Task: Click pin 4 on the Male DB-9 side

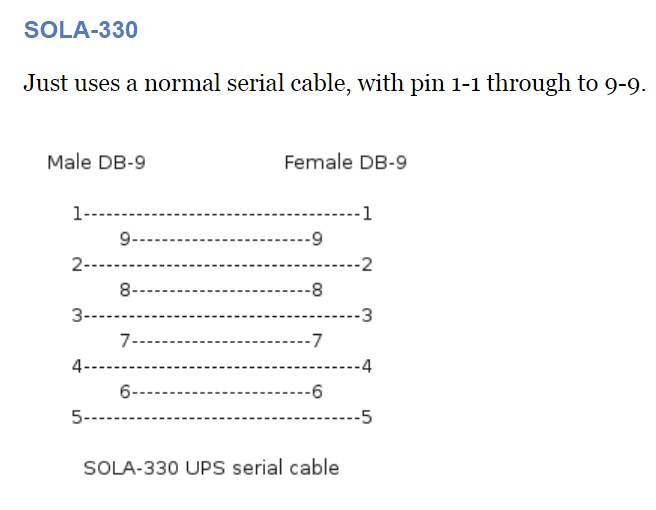Action: (76, 366)
